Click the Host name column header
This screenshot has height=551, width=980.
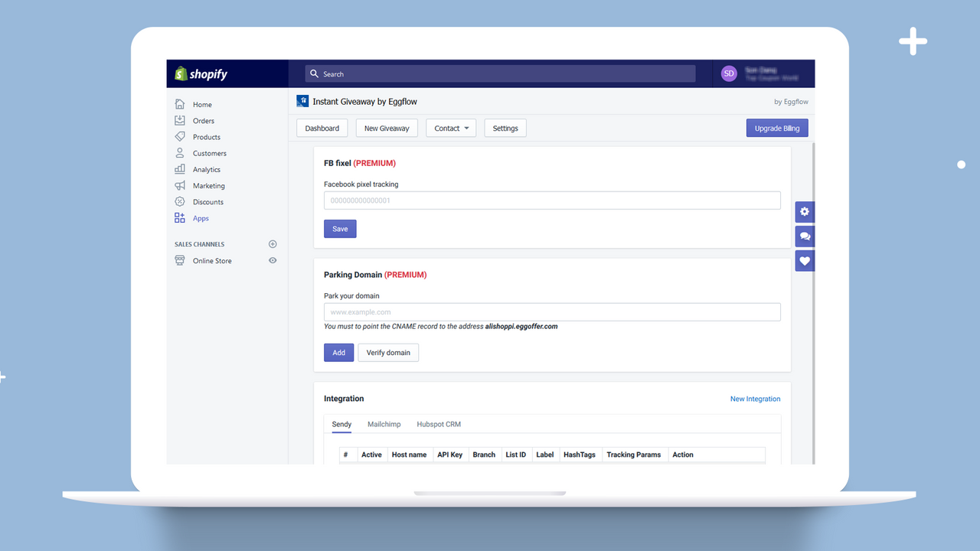pos(409,455)
